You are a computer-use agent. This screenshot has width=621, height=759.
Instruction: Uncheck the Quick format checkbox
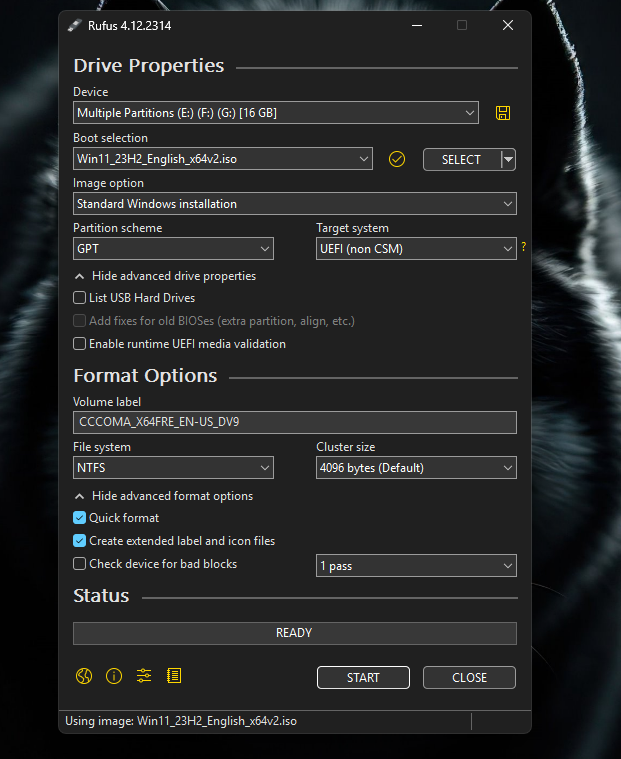click(x=79, y=517)
